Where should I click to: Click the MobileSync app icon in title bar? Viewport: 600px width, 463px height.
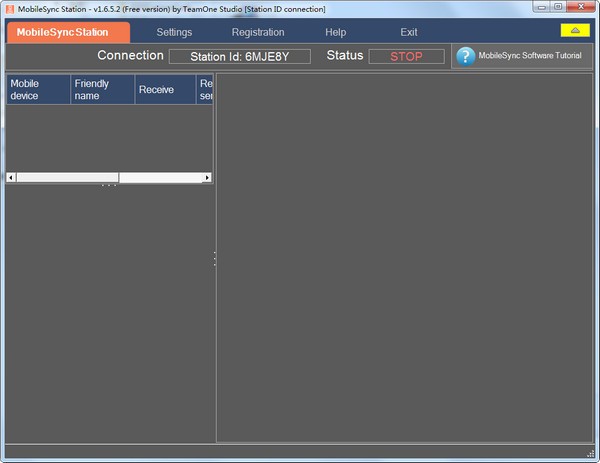[x=9, y=8]
